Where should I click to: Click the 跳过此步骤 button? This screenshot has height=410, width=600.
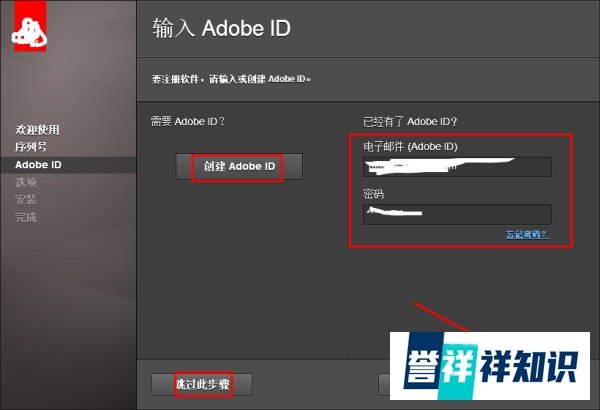(x=202, y=384)
